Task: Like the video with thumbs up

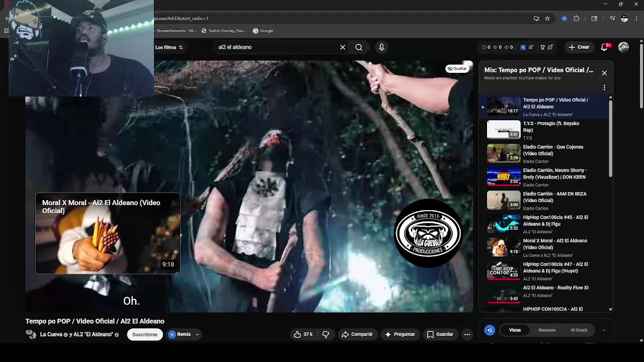Action: pos(303,334)
